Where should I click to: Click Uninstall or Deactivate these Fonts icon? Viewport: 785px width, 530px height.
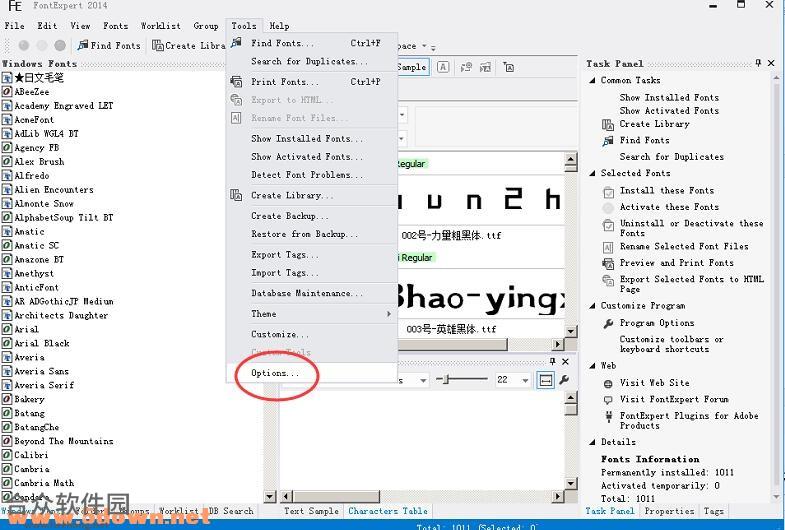pos(608,225)
